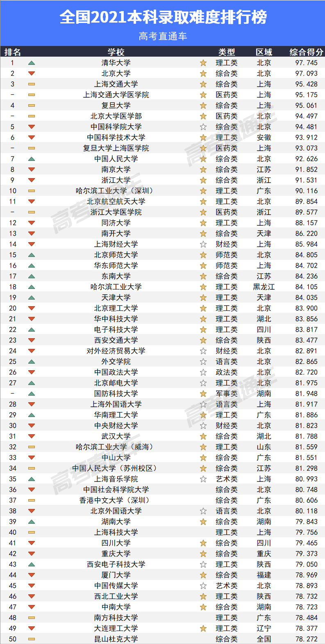Screen dimensions: 325x644
Task: Click the green up arrow for 西安电子科技大学
Action: [x=32, y=564]
